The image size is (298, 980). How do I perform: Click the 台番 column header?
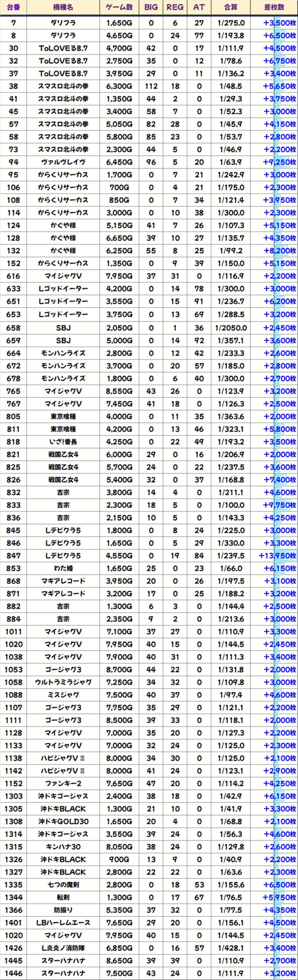(13, 7)
